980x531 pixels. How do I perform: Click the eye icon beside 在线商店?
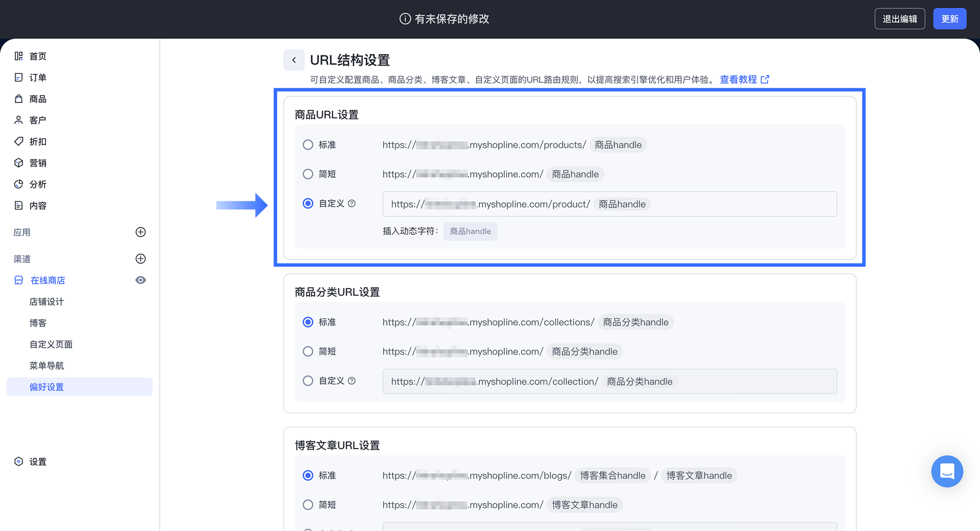[141, 280]
